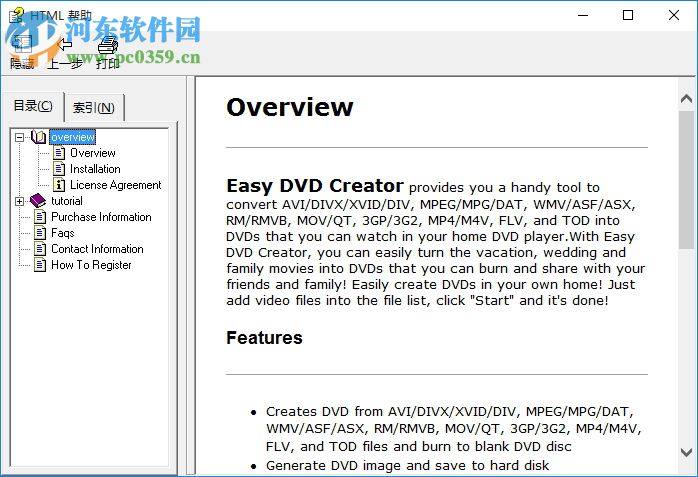This screenshot has width=698, height=477.
Task: Open the Overview topic in the tree
Action: [x=93, y=153]
